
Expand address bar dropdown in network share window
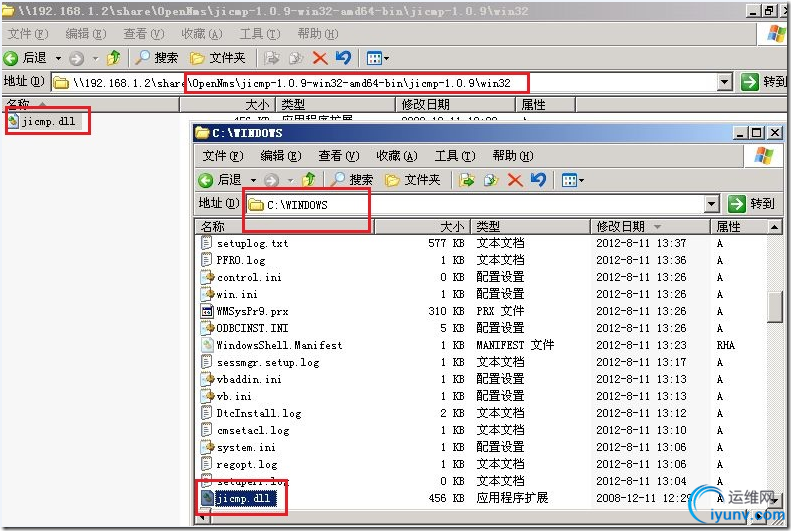click(x=724, y=82)
